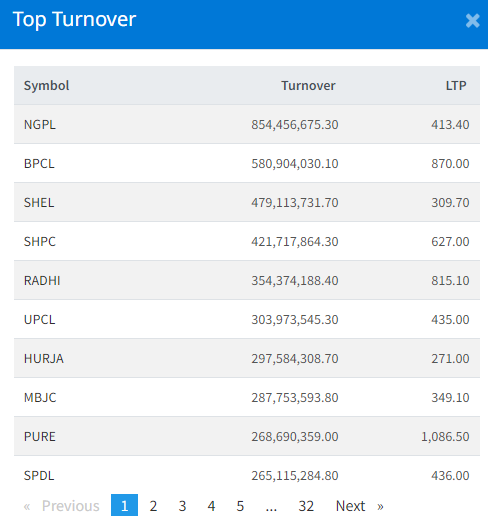Screen dimensions: 488x528
Task: Click the SPDL symbol row
Action: (x=247, y=475)
